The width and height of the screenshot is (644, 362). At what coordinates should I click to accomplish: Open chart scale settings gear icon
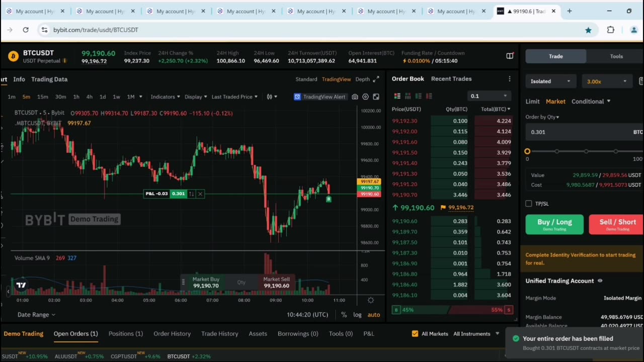tap(371, 300)
